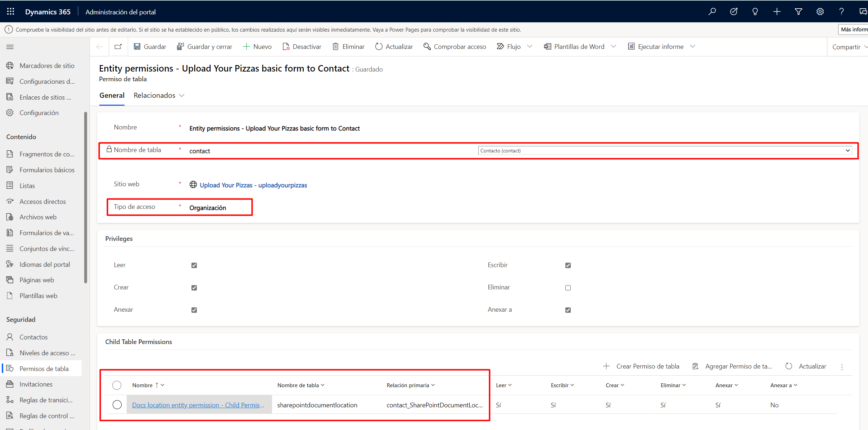
Task: Click the Flujo command
Action: tap(508, 47)
